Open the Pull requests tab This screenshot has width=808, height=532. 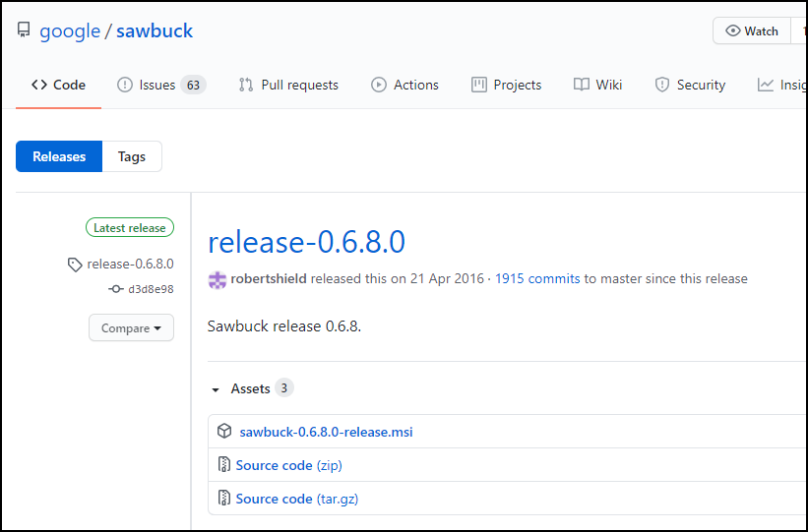(288, 85)
